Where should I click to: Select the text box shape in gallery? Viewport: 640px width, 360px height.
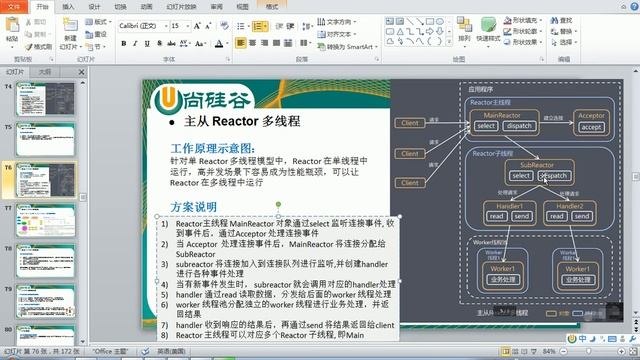click(x=390, y=21)
